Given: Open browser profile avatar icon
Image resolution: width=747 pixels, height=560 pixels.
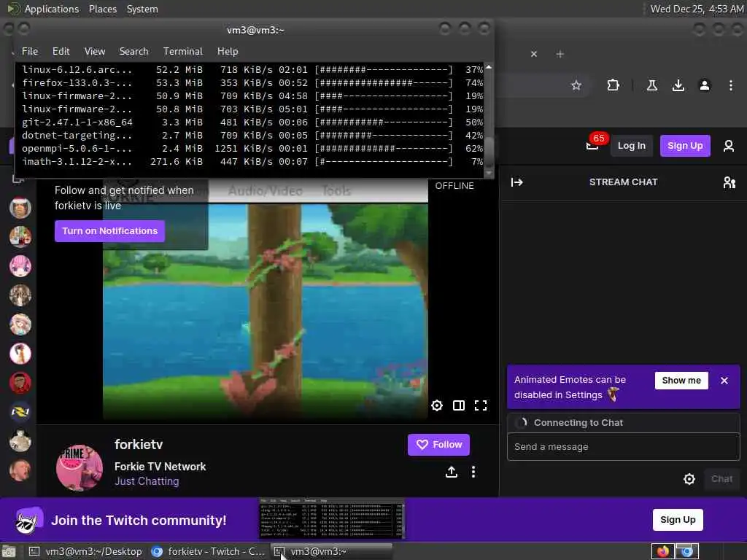Looking at the screenshot, I should pos(705,85).
